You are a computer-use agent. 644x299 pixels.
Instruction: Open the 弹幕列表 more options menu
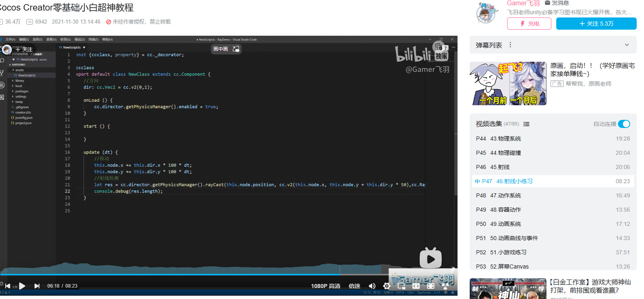coord(510,45)
